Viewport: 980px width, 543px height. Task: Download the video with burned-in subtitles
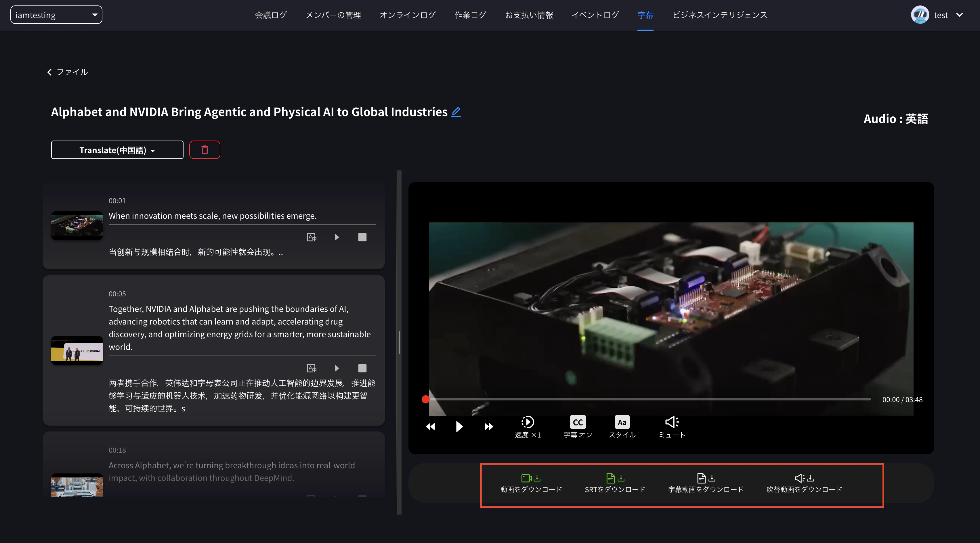[x=706, y=483]
